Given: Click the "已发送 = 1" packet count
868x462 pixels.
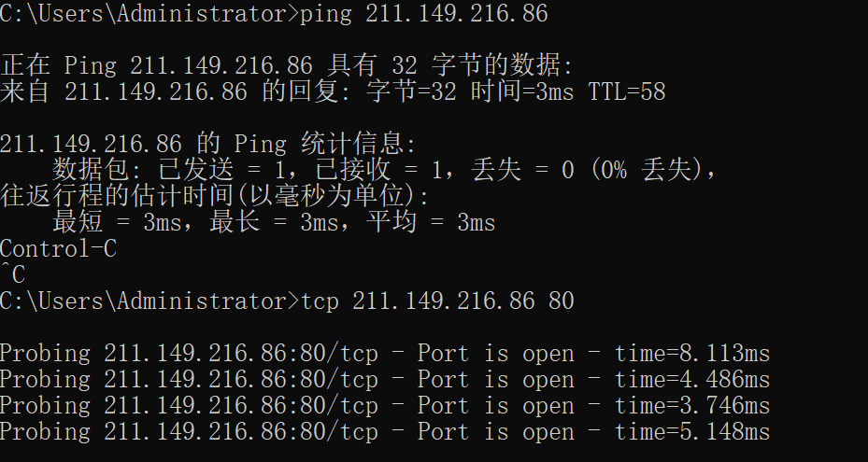Looking at the screenshot, I should (232, 171).
